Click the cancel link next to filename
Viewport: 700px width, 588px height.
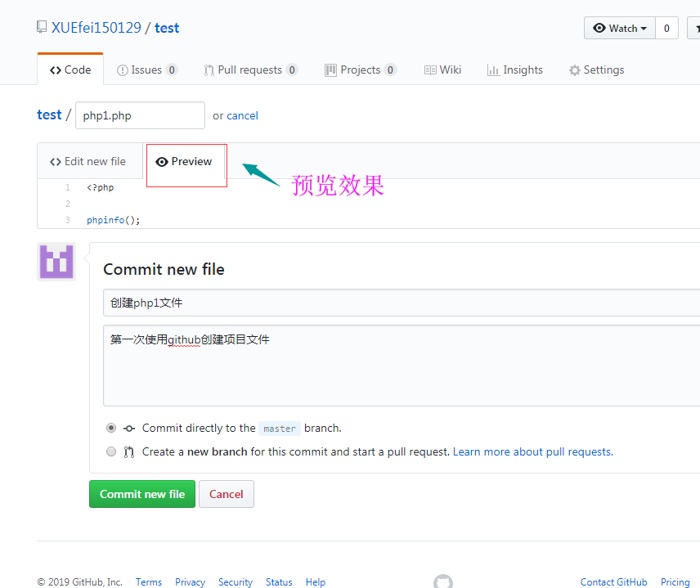click(x=242, y=115)
